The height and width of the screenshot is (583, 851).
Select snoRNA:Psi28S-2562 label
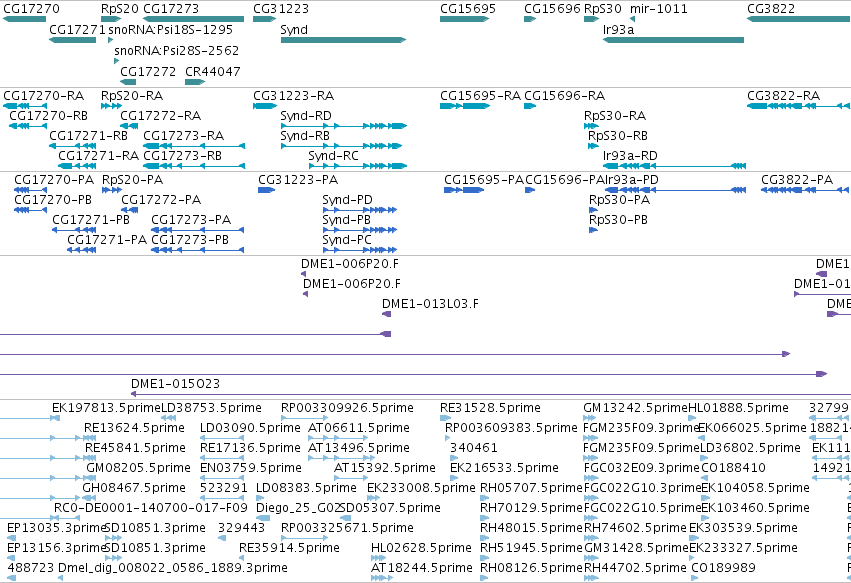[176, 50]
